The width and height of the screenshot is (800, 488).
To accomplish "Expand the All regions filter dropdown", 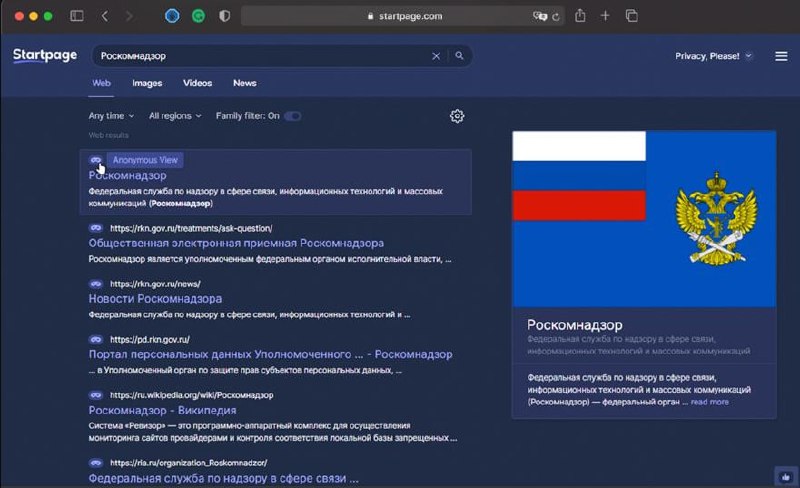I will pyautogui.click(x=175, y=116).
